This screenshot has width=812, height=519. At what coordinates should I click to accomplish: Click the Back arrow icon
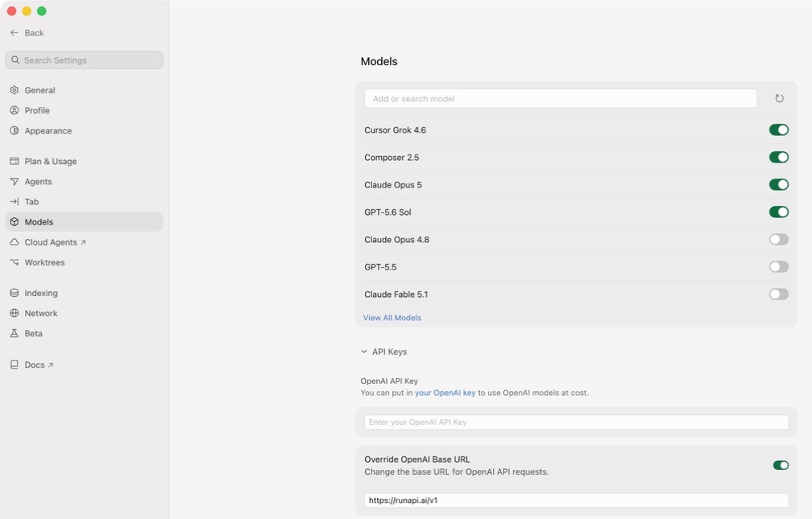[14, 33]
